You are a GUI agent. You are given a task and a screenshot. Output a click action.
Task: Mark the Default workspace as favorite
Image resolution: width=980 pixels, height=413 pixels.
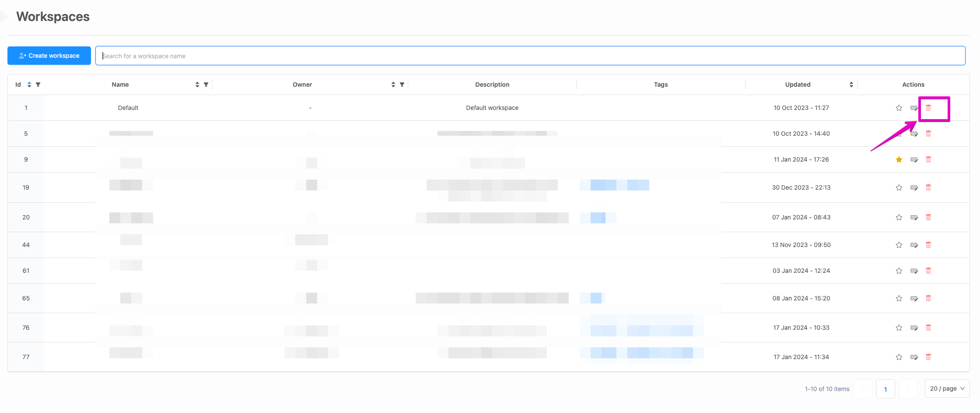(899, 108)
